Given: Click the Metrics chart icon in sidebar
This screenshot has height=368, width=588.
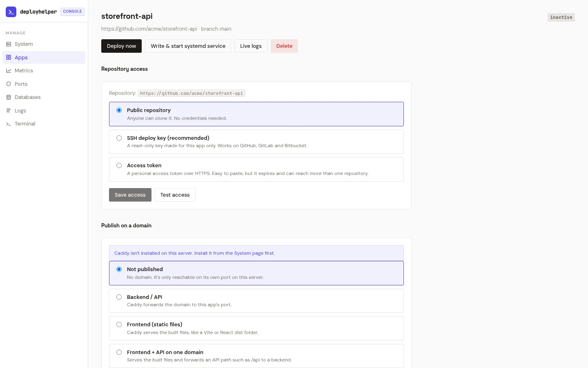Looking at the screenshot, I should [9, 71].
